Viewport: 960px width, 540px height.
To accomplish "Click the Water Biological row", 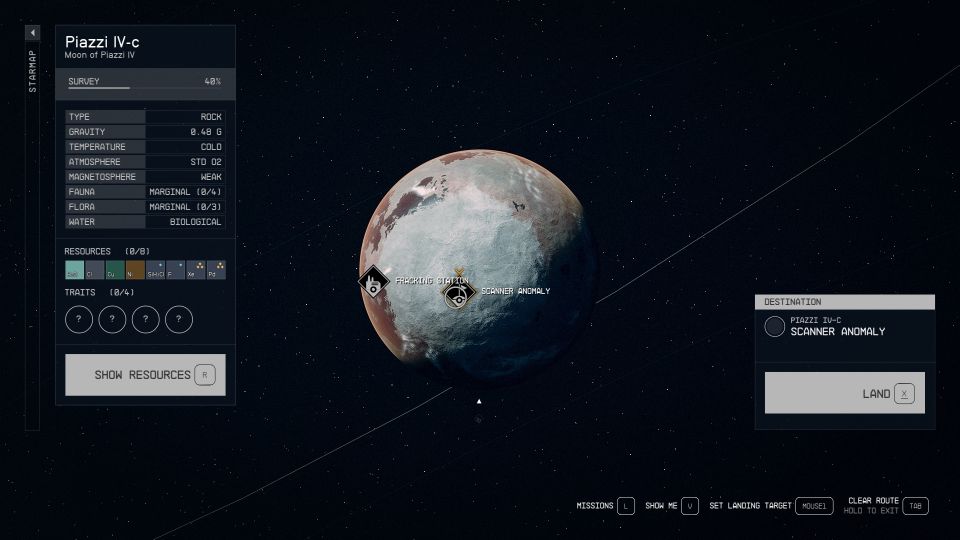I will click(x=145, y=222).
